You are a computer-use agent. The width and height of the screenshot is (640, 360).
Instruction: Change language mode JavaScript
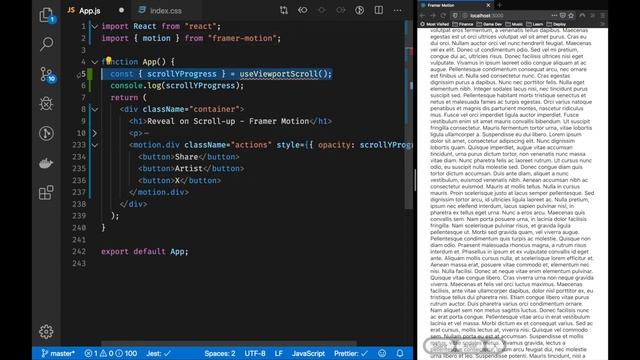(x=308, y=353)
